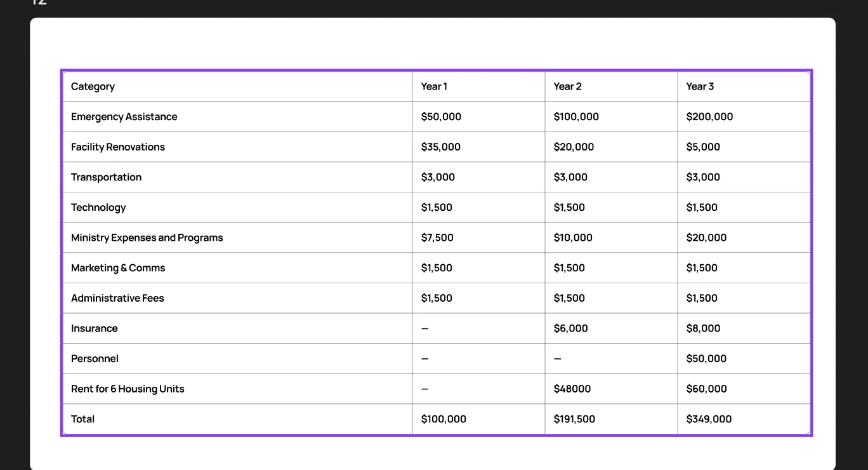
Task: Select Rent Year 1 dash cell
Action: (478, 389)
